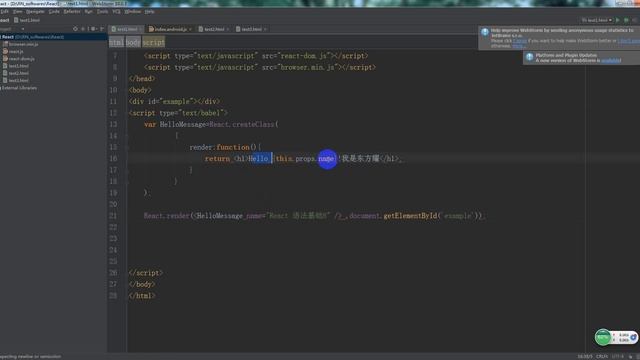Open the Tools menu
Image resolution: width=640 pixels, height=360 pixels.
click(x=102, y=12)
